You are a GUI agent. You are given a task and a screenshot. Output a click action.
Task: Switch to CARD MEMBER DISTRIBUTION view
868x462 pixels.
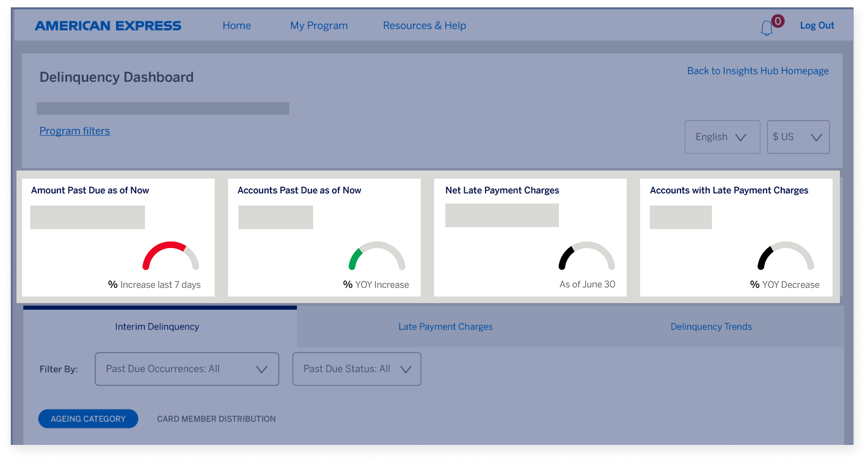click(x=216, y=419)
